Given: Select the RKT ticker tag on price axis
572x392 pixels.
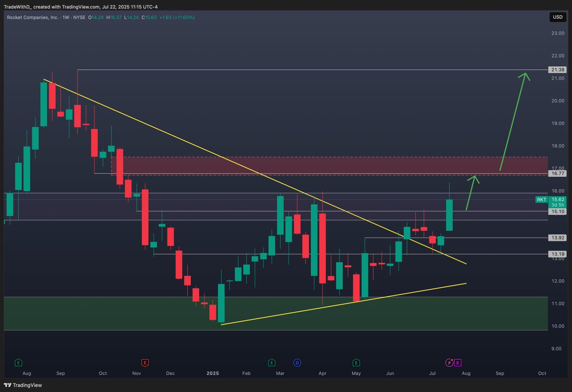Looking at the screenshot, I should click(x=541, y=200).
